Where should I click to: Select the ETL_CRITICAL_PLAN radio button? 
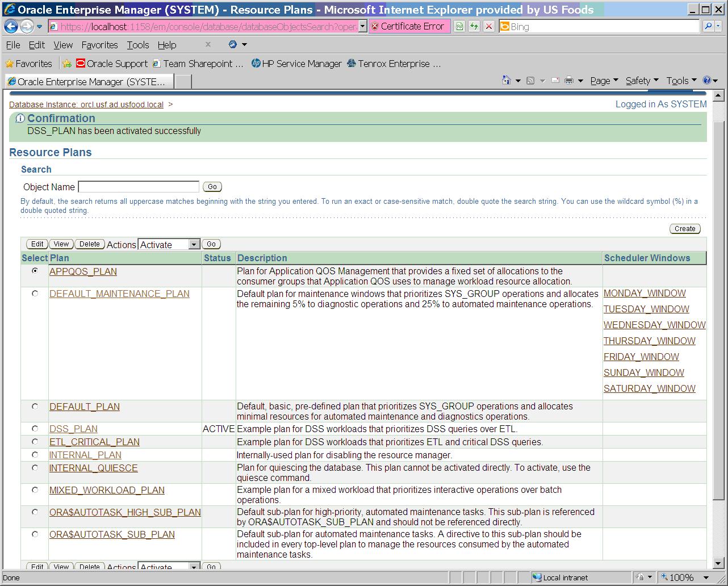(35, 442)
